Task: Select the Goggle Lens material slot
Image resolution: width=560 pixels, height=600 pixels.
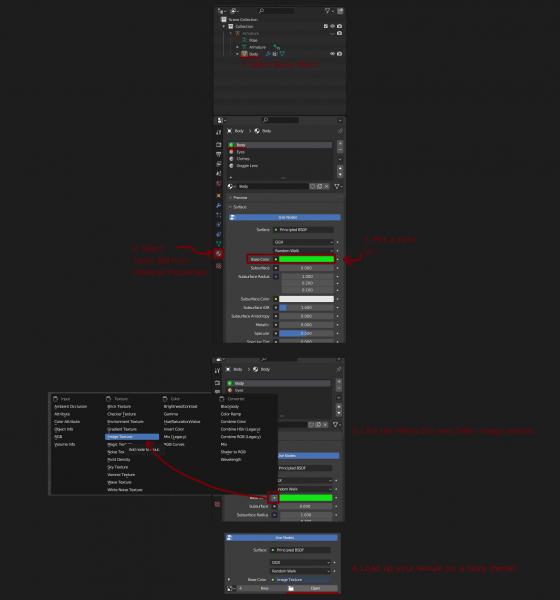Action: (x=280, y=166)
